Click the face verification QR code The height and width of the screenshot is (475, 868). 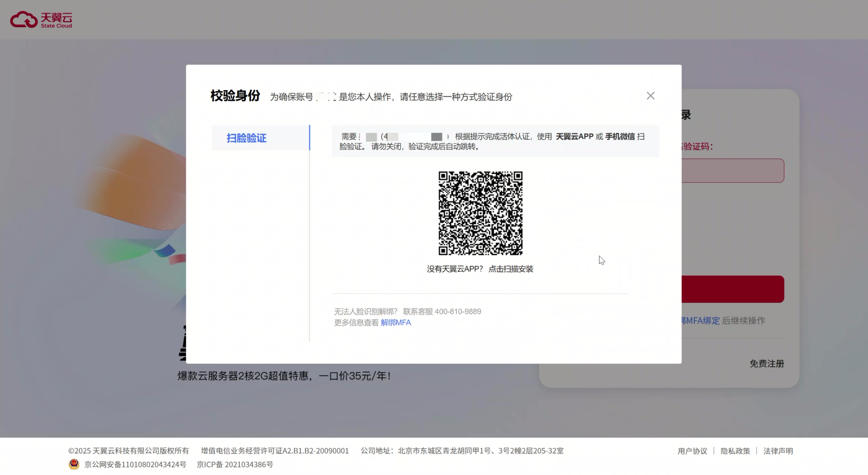click(480, 213)
